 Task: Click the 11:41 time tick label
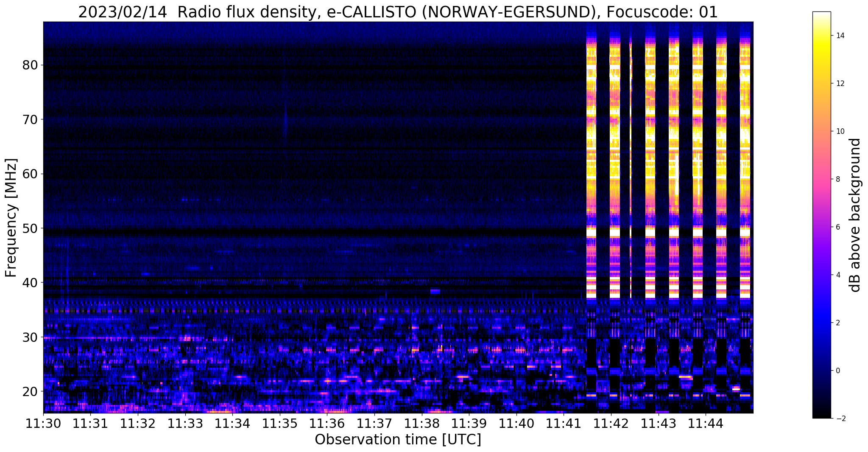[x=564, y=423]
